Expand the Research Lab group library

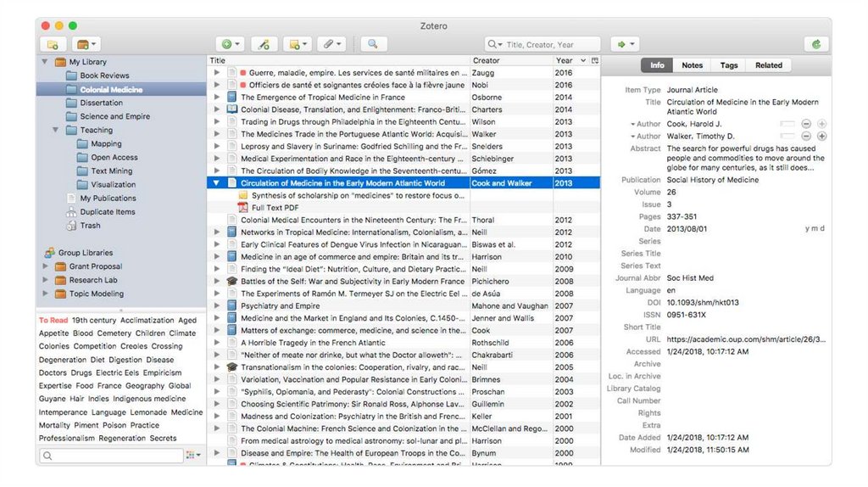(x=46, y=280)
